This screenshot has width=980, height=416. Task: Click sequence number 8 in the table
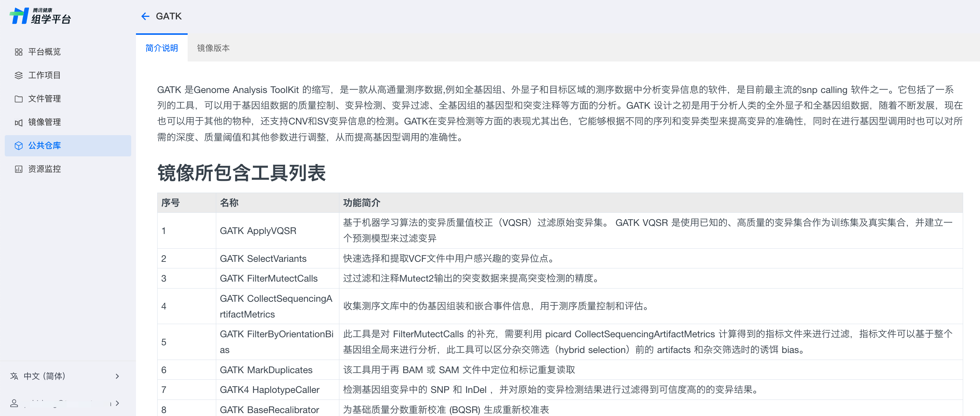click(x=163, y=410)
